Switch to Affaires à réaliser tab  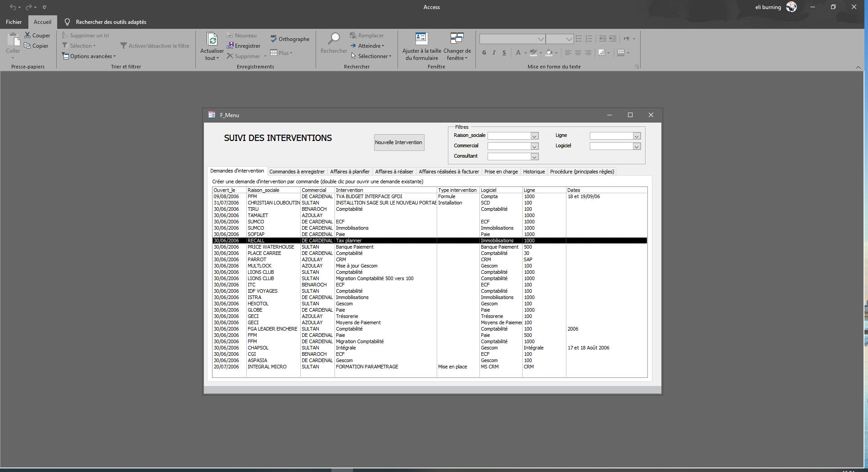tap(394, 172)
